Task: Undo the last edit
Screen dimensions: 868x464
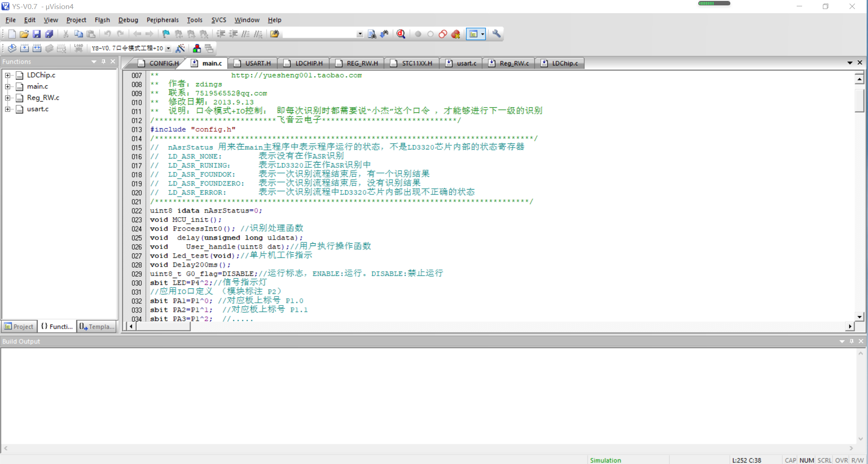Action: tap(107, 34)
